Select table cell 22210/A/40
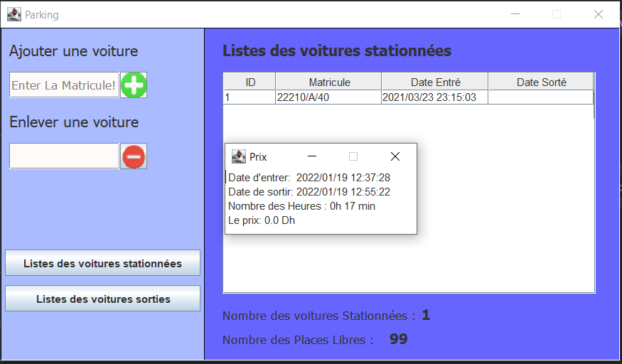This screenshot has height=364, width=622. pyautogui.click(x=329, y=97)
